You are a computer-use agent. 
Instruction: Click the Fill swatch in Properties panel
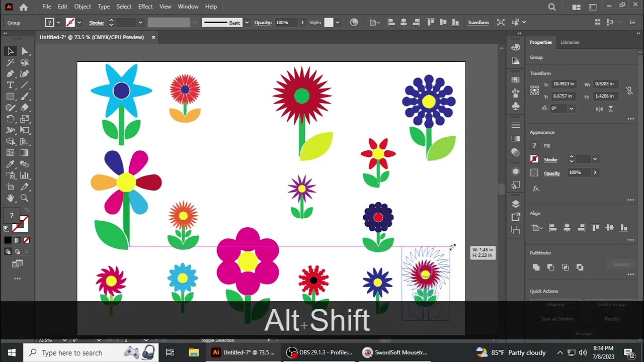coord(534,145)
